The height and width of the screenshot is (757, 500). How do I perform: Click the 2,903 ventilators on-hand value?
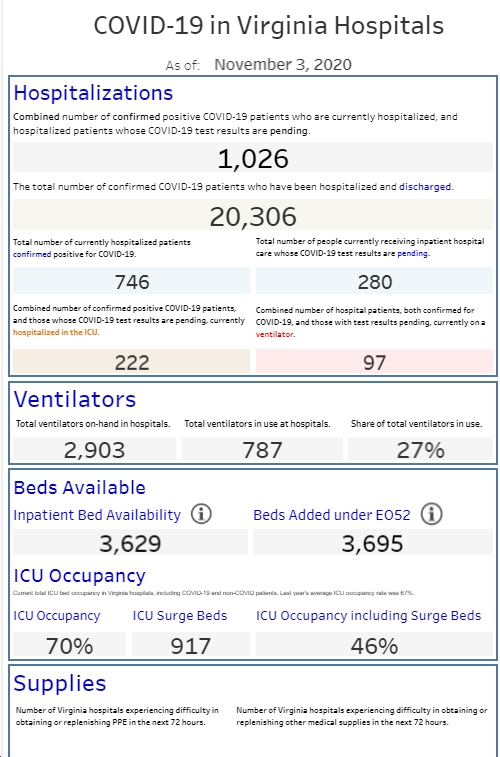(94, 449)
